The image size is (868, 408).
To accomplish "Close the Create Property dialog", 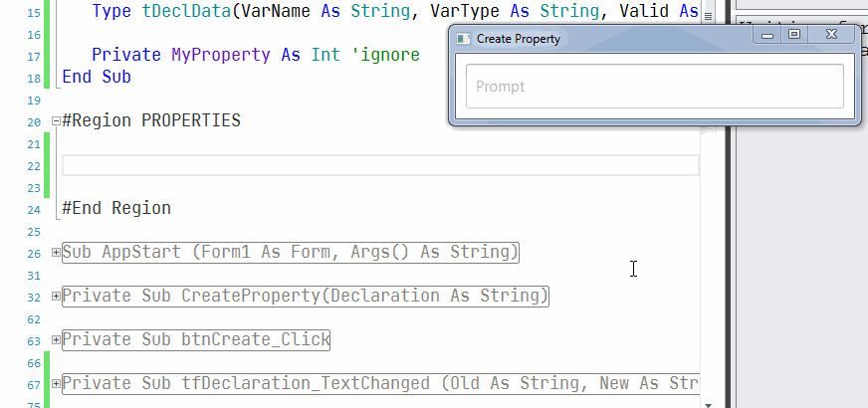I will coord(831,36).
